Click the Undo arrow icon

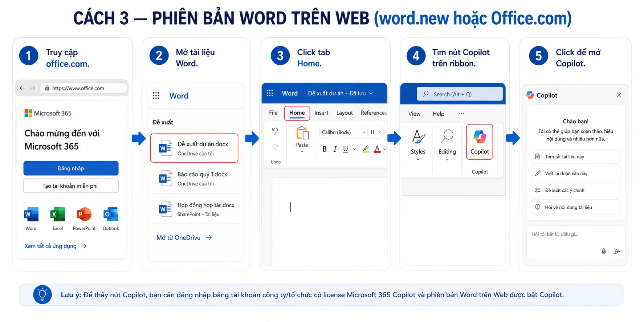click(275, 131)
